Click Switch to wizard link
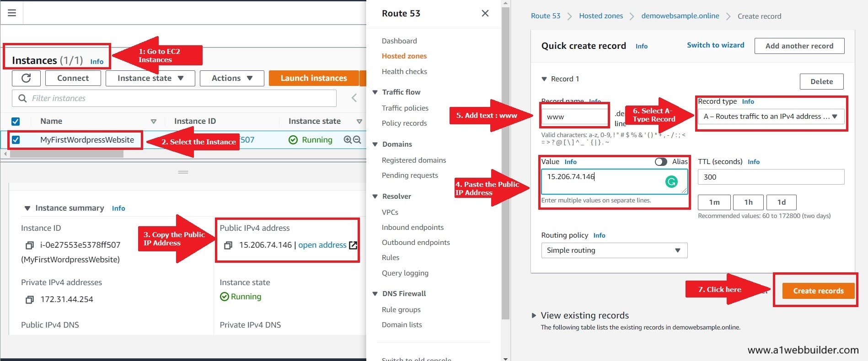This screenshot has height=361, width=868. tap(715, 45)
